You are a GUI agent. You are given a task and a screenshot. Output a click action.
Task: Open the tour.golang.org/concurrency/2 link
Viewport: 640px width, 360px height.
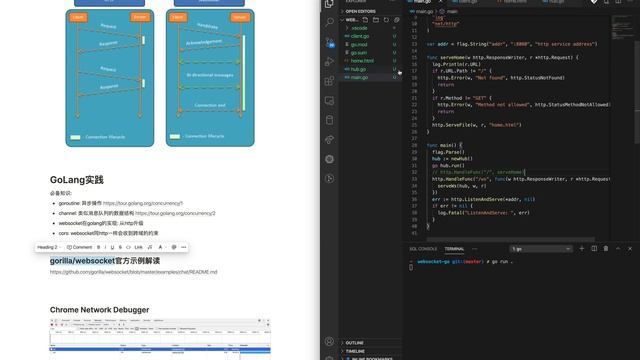[176, 213]
